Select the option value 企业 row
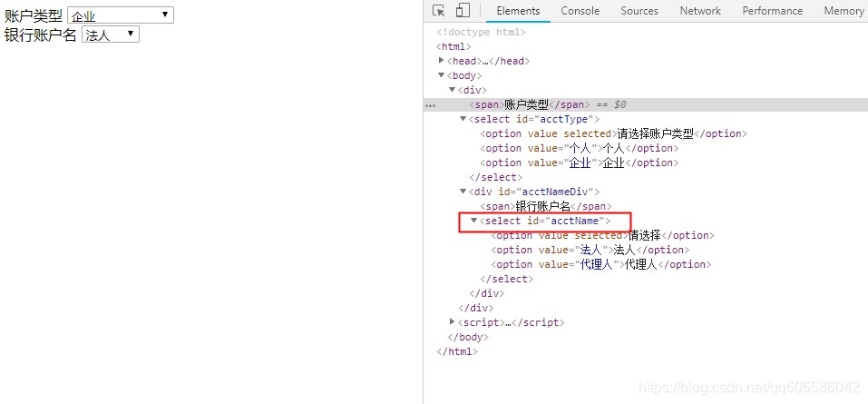This screenshot has height=404, width=868. [x=579, y=163]
